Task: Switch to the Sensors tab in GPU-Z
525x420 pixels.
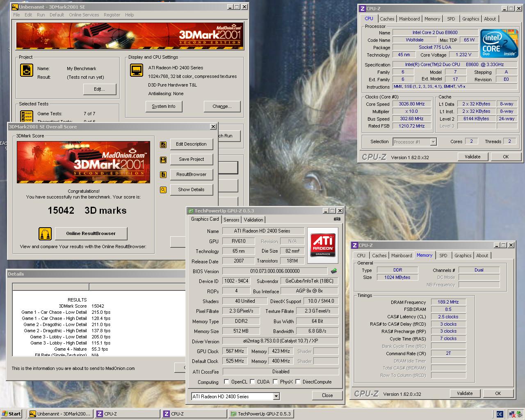Action: pos(231,220)
